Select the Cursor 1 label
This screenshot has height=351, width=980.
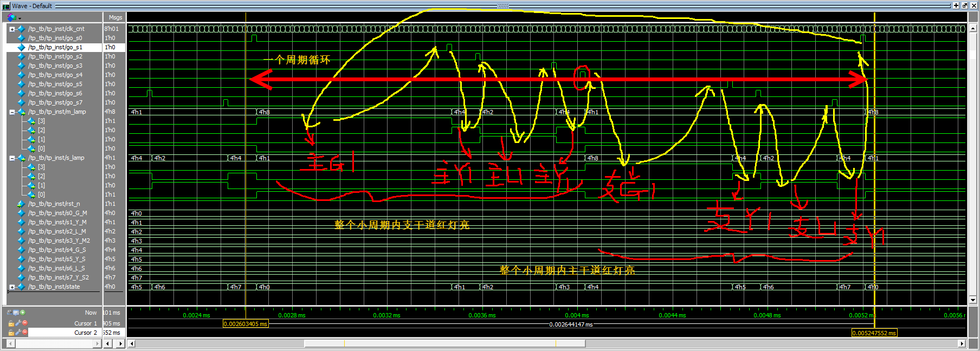[86, 324]
